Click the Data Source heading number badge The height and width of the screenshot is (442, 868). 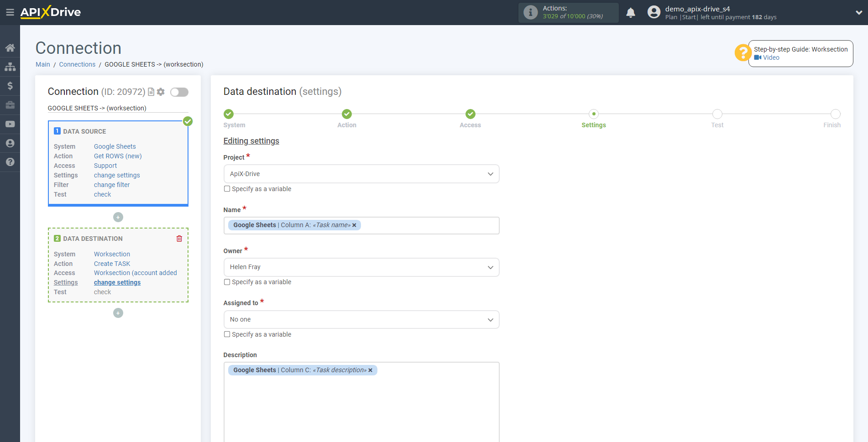click(57, 131)
